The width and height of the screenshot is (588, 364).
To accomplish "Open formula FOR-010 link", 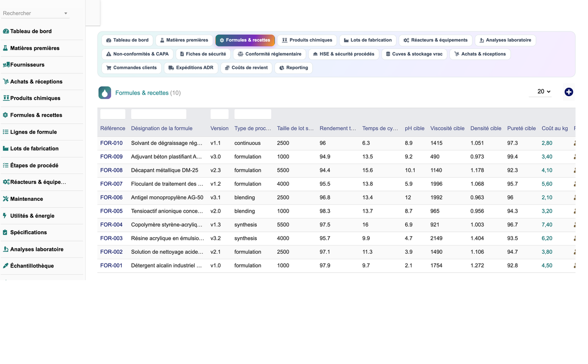I will [111, 143].
